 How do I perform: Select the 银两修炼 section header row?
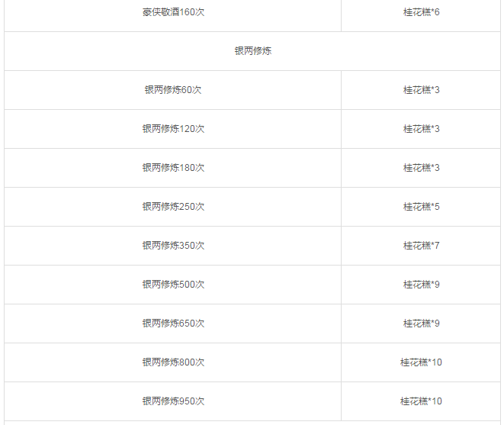point(252,51)
